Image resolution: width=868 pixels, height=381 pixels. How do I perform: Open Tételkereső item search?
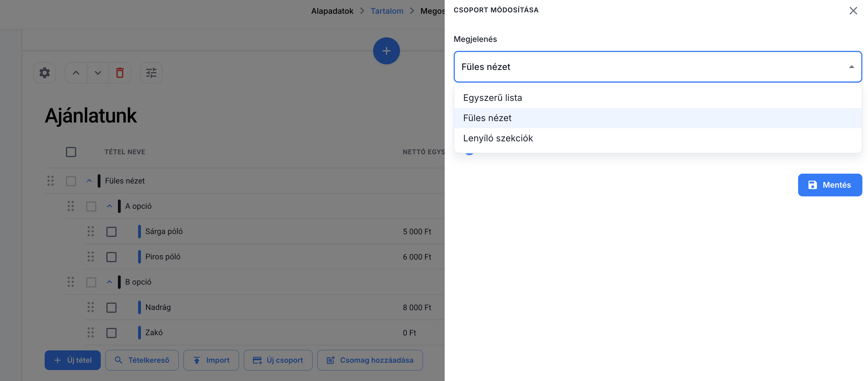click(x=142, y=360)
